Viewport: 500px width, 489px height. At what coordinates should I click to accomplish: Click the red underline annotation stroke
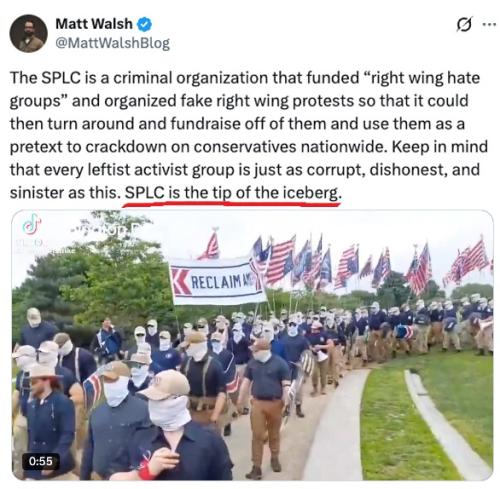(x=231, y=203)
